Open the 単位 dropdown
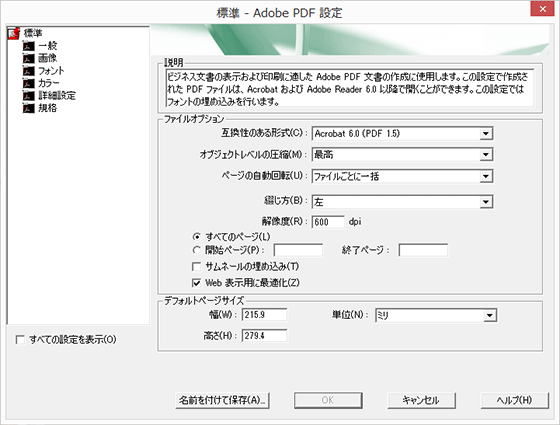Screen dimensions: 560x425 436,315
